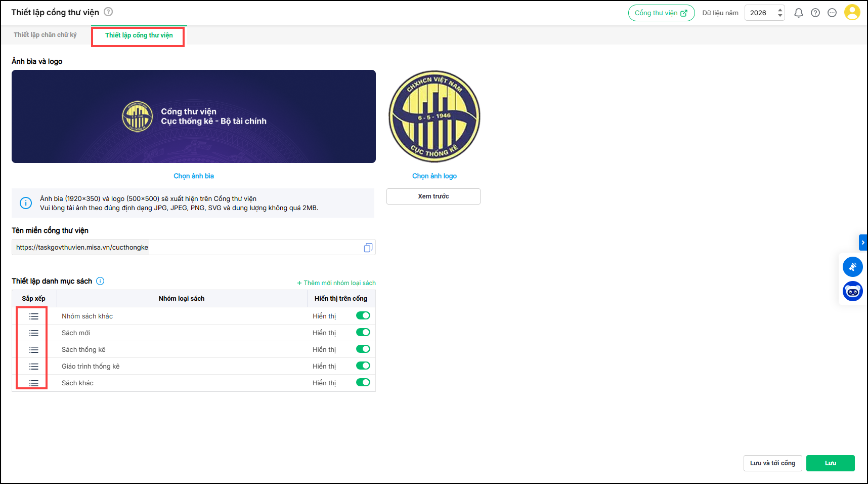Viewport: 868px width, 484px height.
Task: Switch to Thiết lập chân chữ ký tab
Action: 45,35
